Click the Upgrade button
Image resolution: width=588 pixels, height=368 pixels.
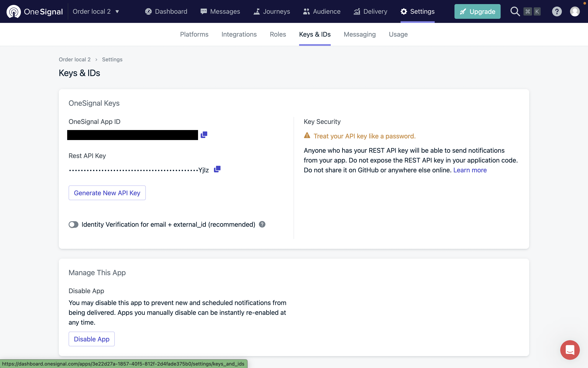pos(477,11)
